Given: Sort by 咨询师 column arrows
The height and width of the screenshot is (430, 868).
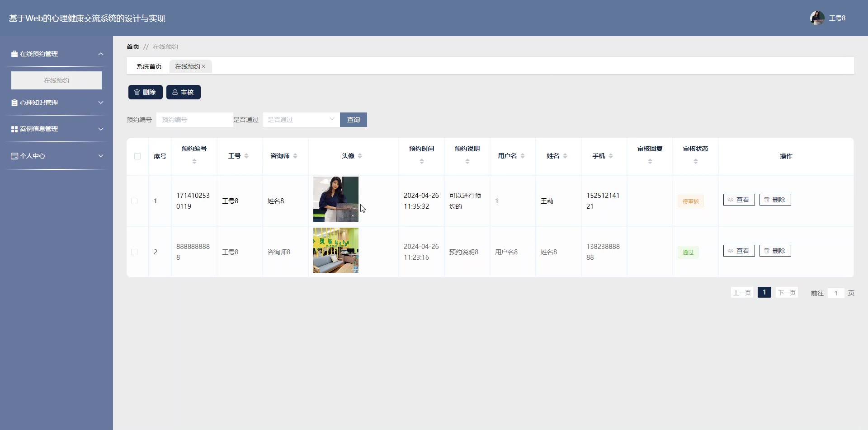Looking at the screenshot, I should (x=295, y=156).
